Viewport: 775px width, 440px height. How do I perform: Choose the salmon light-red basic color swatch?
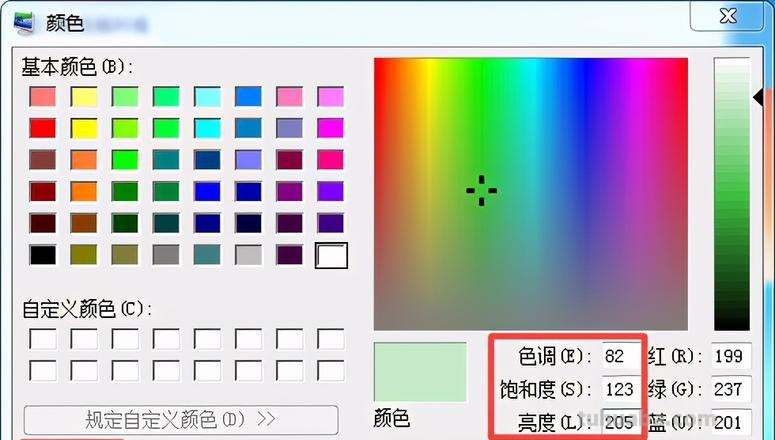pos(43,96)
